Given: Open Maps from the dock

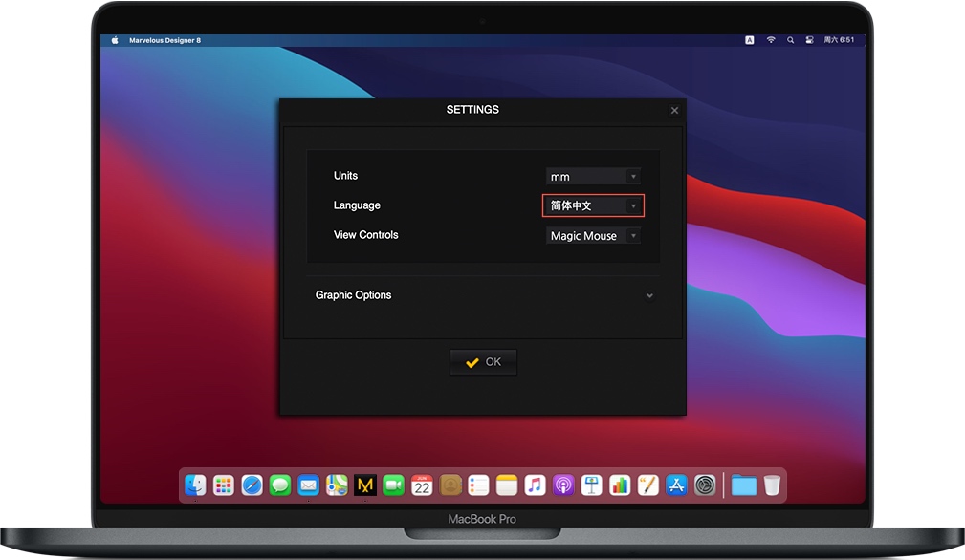Looking at the screenshot, I should pos(337,485).
